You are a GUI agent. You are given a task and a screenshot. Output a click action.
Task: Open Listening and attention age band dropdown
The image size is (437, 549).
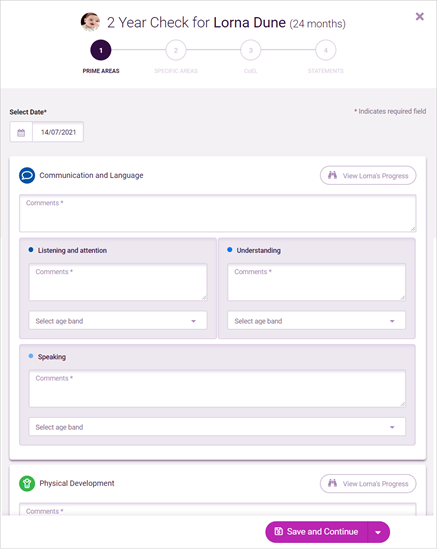pyautogui.click(x=118, y=320)
